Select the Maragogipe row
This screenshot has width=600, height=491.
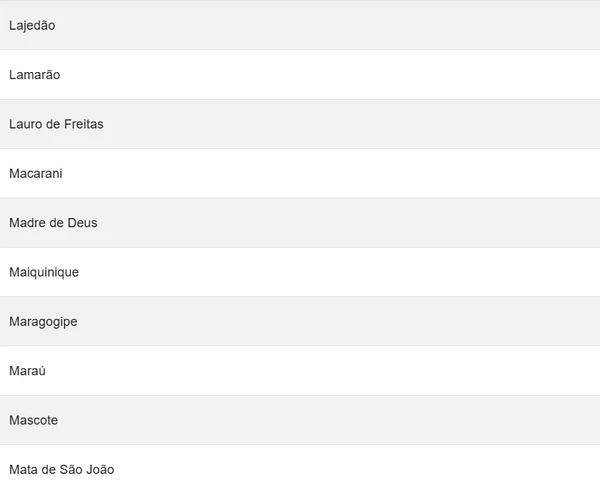click(300, 321)
